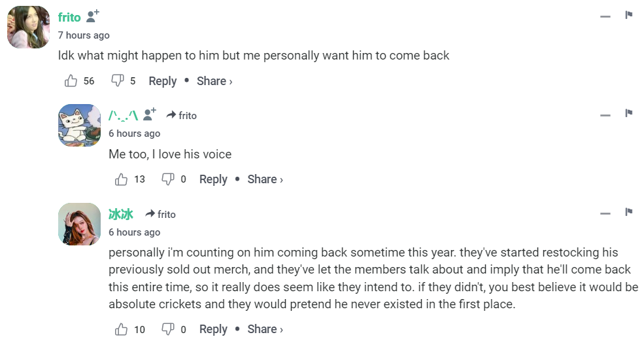Collapse the 'I love his voice' reply
Viewport: 644px width, 339px height.
point(605,115)
